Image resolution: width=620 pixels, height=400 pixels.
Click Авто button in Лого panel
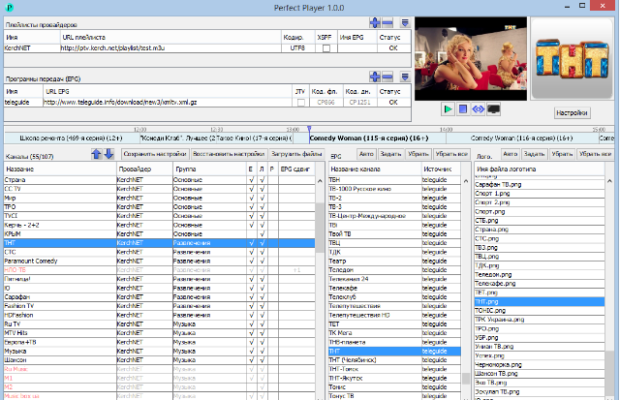510,154
